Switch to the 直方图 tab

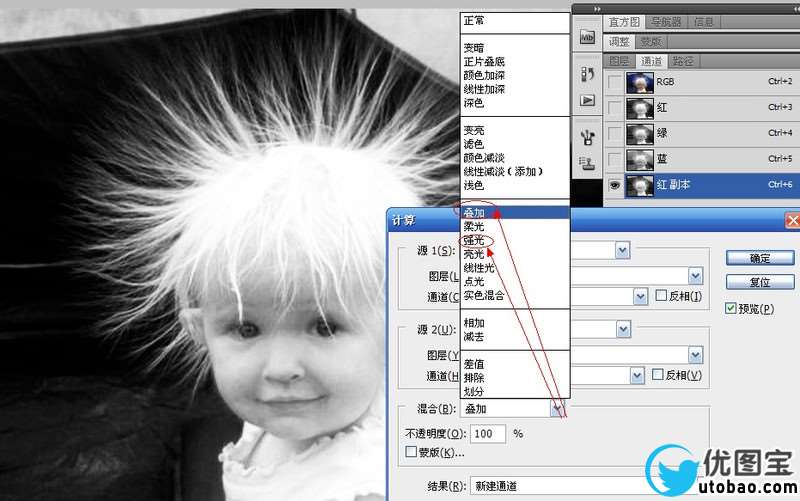[624, 22]
